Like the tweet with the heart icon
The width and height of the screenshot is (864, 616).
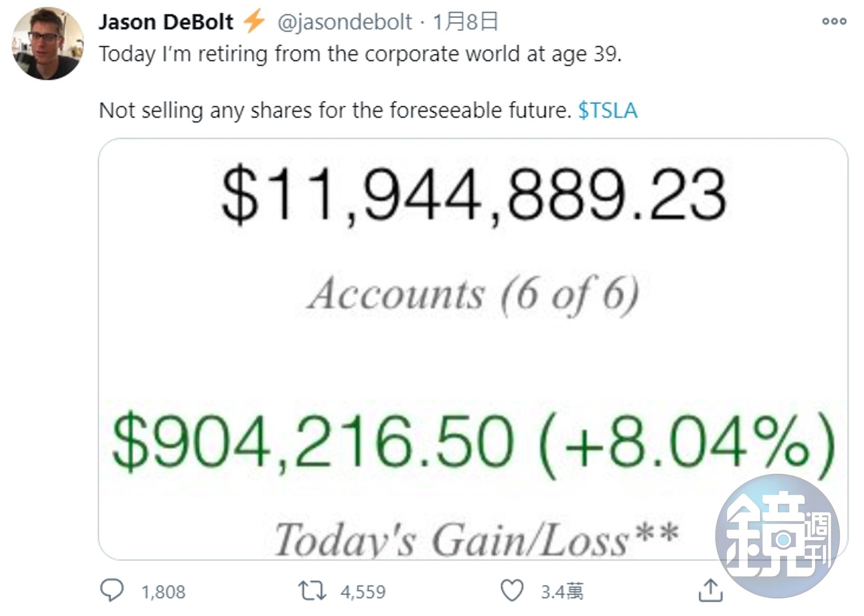click(x=511, y=590)
